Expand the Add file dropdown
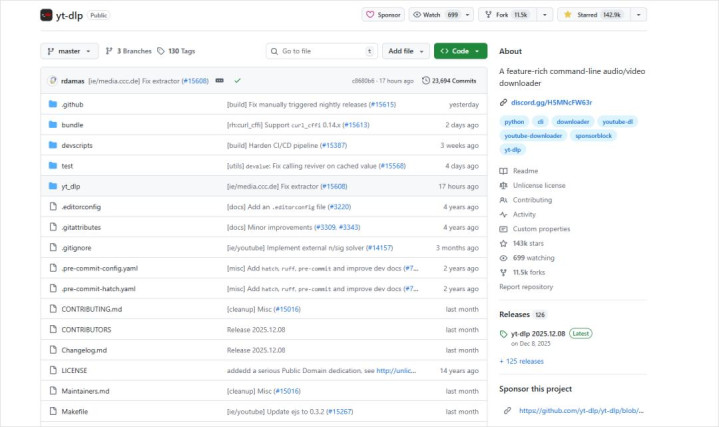This screenshot has width=719, height=427. pos(405,51)
